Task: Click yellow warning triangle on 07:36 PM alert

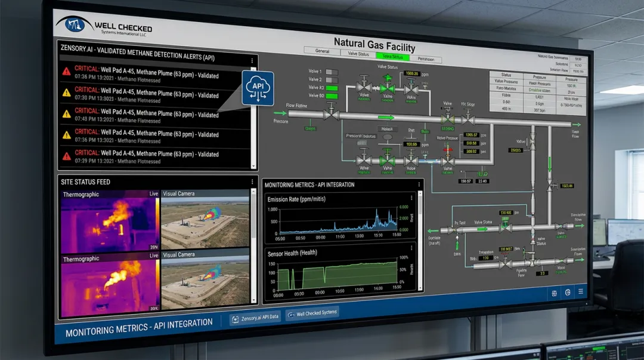Action: coord(67,134)
